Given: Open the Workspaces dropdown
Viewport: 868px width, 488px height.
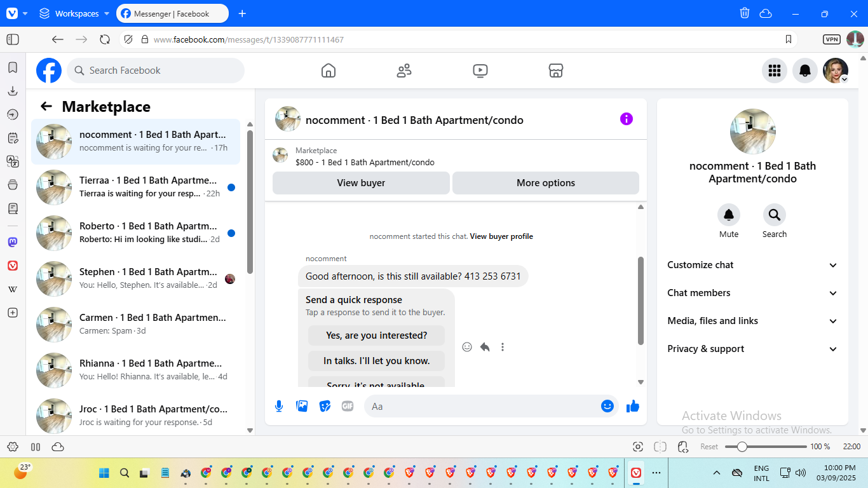Looking at the screenshot, I should click(74, 13).
